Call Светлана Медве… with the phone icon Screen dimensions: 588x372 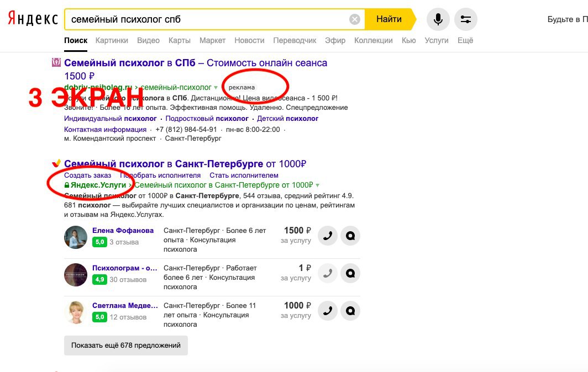327,311
